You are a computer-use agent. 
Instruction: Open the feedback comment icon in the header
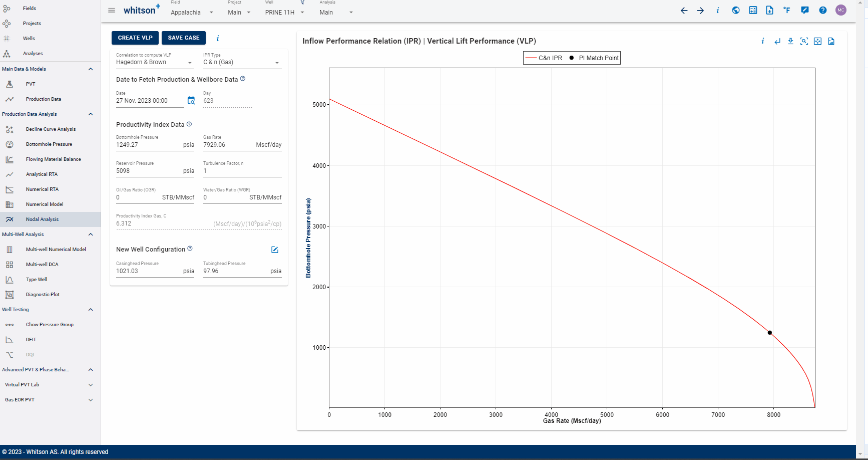[x=804, y=10]
